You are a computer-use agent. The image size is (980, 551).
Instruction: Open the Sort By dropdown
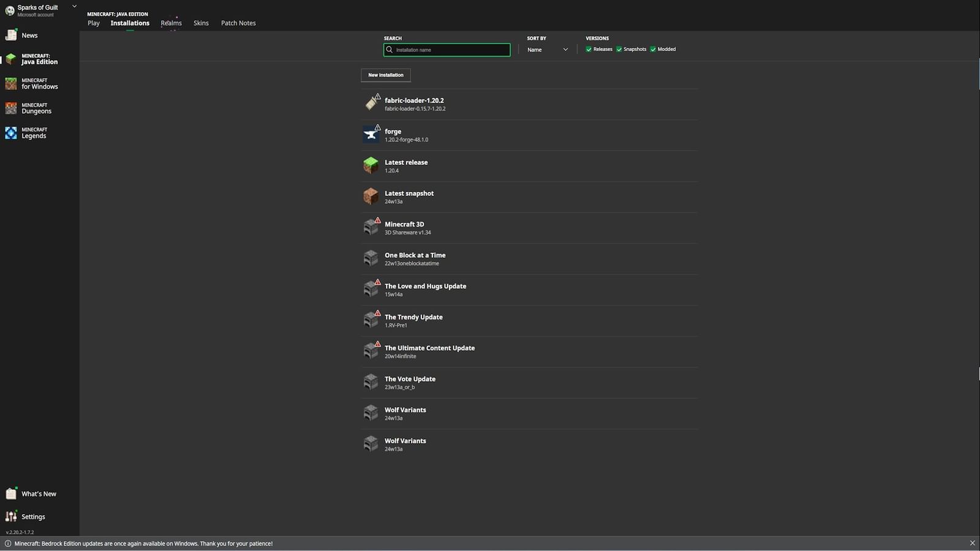pos(547,49)
